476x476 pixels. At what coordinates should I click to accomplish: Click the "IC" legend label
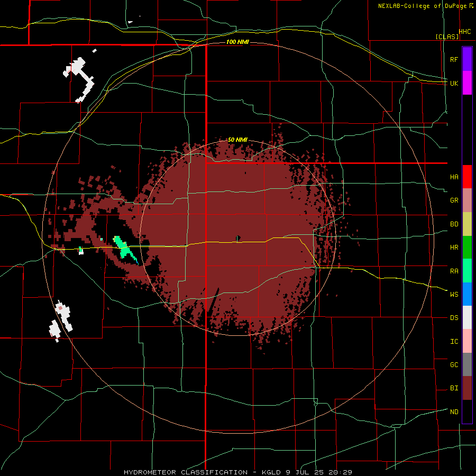coord(454,342)
